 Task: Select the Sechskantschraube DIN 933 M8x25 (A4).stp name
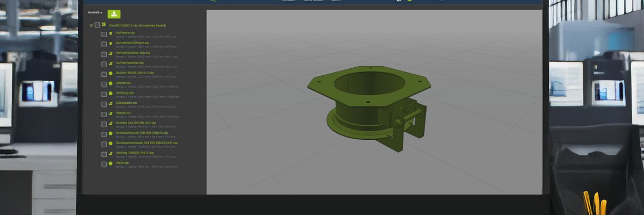[x=147, y=143]
